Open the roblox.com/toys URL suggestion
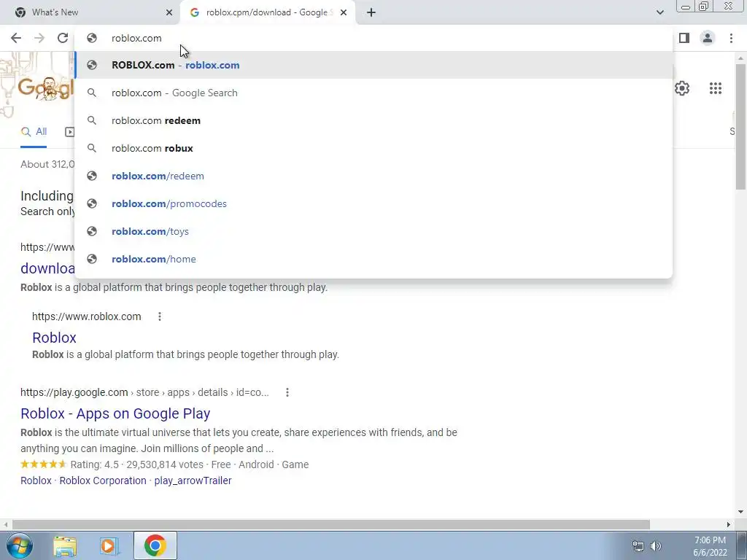This screenshot has height=560, width=747. 373,231
